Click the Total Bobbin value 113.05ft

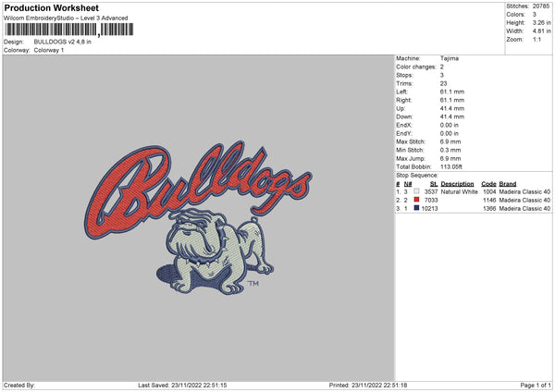pyautogui.click(x=451, y=166)
